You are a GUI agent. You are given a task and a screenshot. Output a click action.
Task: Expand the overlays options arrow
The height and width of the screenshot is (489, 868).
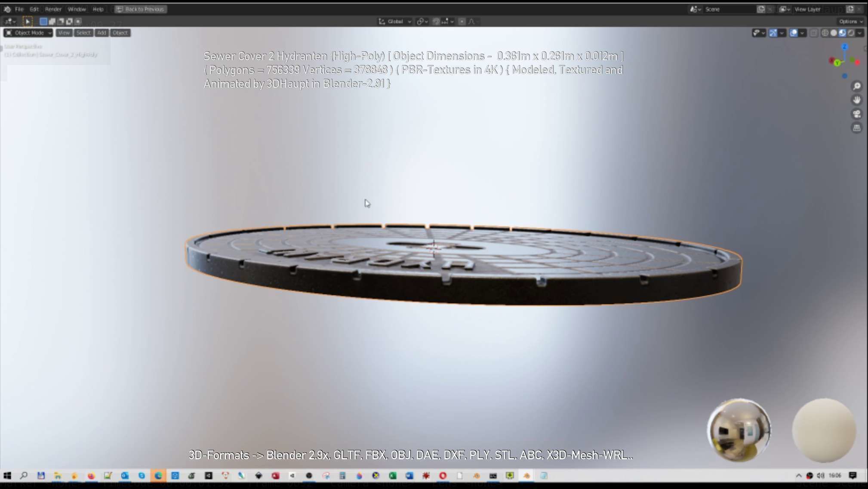pos(803,33)
